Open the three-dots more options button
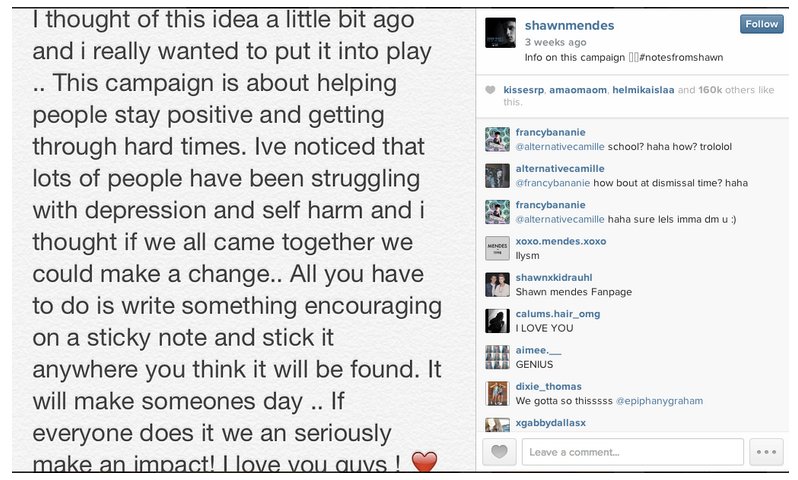This screenshot has height=480, width=798. coord(767,452)
